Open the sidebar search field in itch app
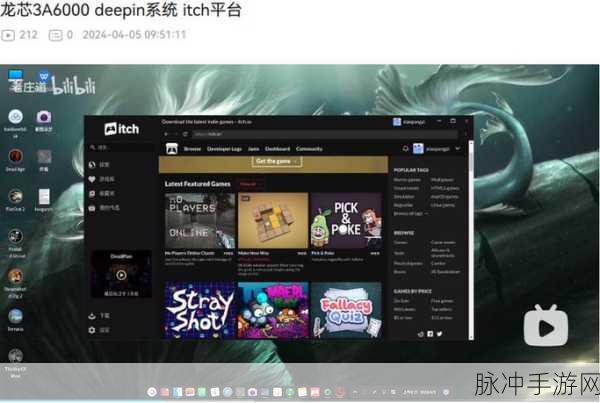The image size is (600, 403). (122, 147)
